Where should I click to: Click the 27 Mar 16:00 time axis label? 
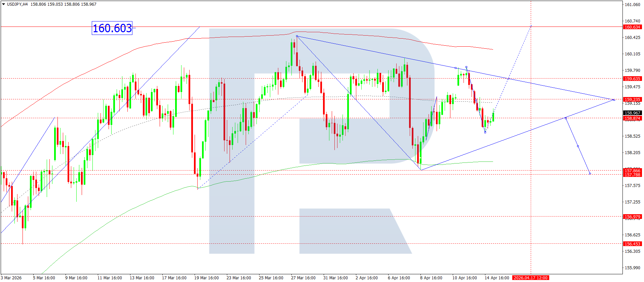[x=303, y=278]
